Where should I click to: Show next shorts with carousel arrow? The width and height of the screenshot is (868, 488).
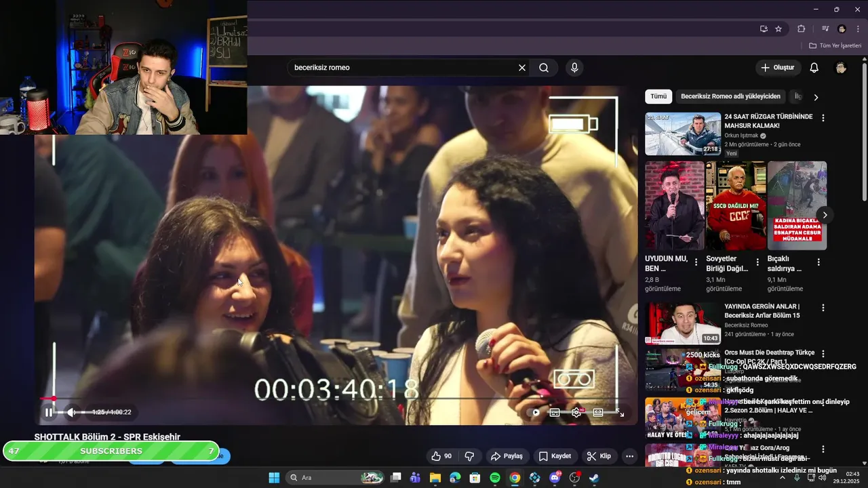(x=825, y=215)
